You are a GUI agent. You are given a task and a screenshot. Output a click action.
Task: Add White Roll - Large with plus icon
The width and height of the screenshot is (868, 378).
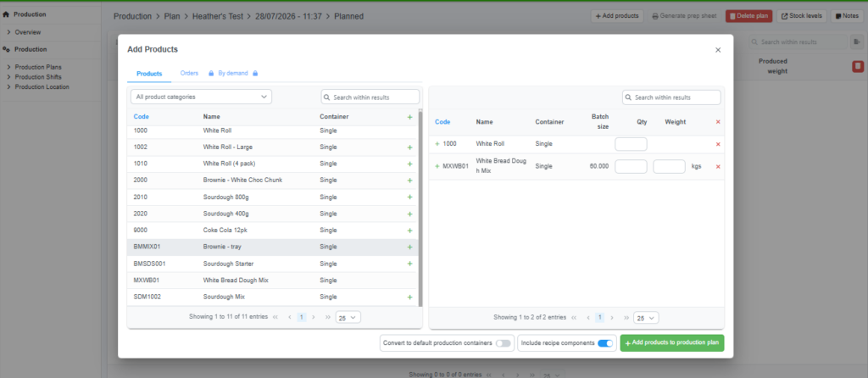[409, 147]
